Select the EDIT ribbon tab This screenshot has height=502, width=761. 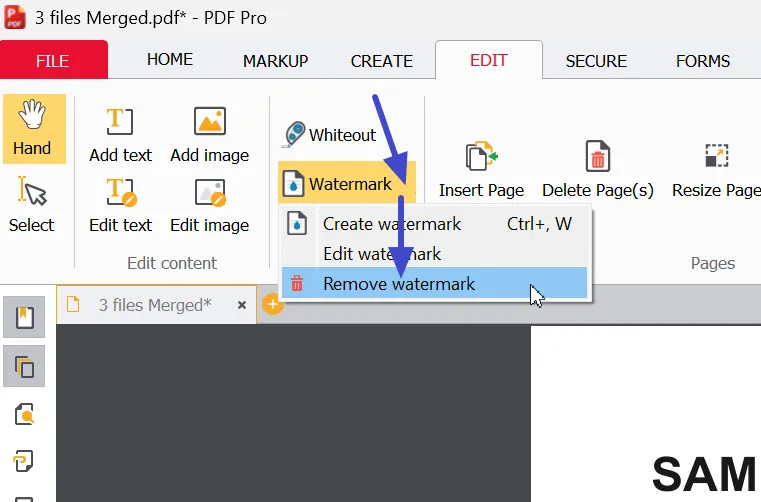(x=489, y=60)
